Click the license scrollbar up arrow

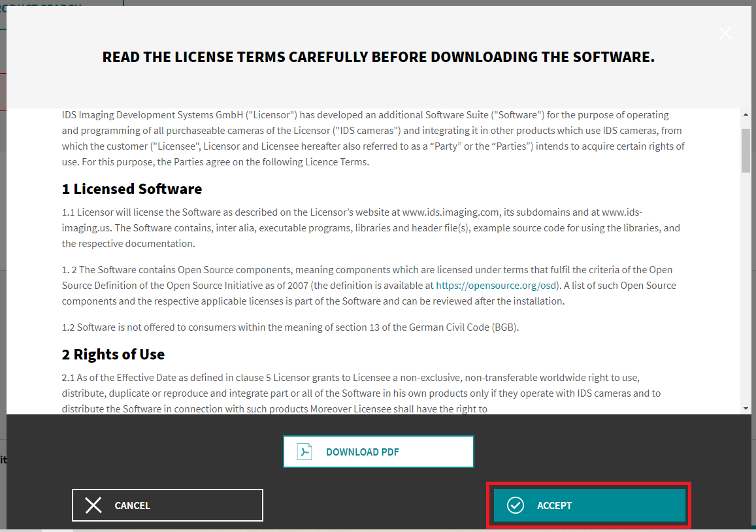tap(746, 114)
